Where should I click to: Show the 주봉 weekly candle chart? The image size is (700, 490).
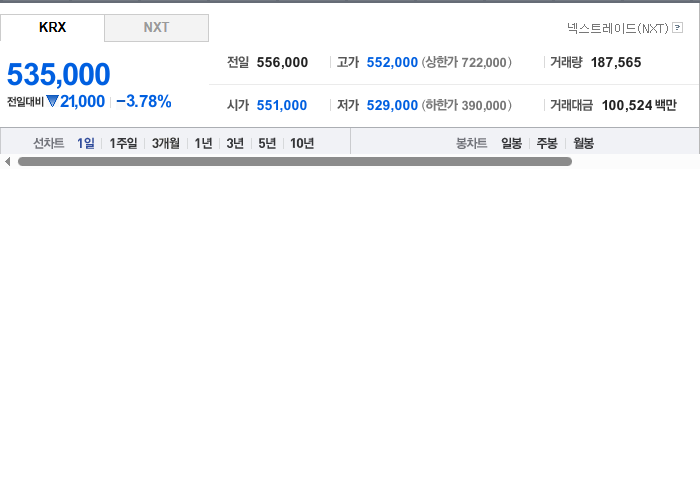[x=547, y=143]
